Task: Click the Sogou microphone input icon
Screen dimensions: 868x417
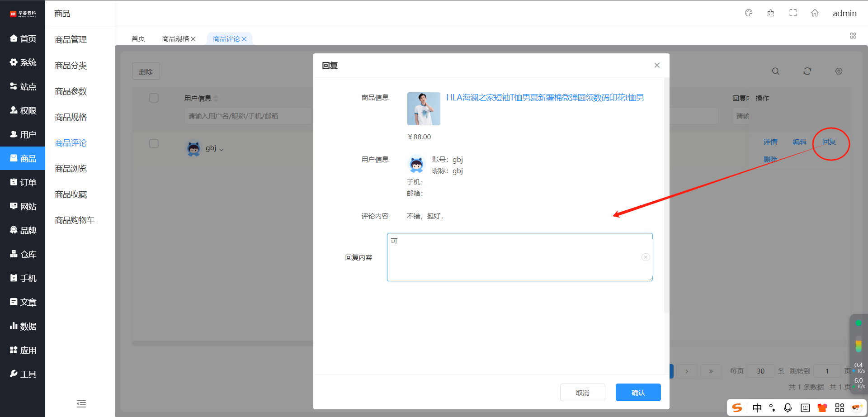Action: [788, 408]
